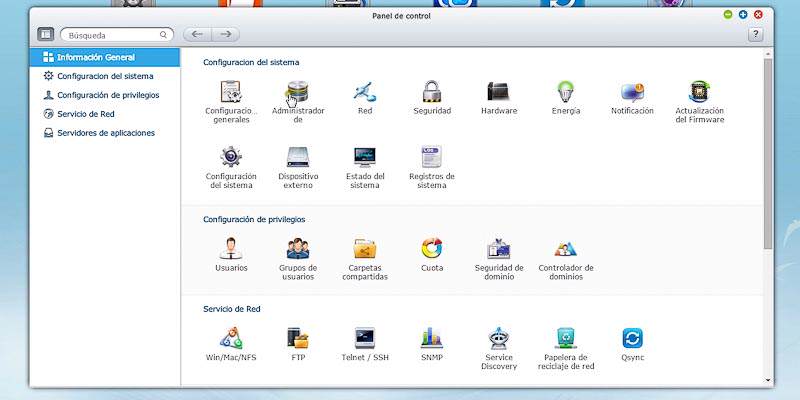Open the Telnet / SSH icon
Viewport: 800px width, 400px height.
tap(365, 338)
